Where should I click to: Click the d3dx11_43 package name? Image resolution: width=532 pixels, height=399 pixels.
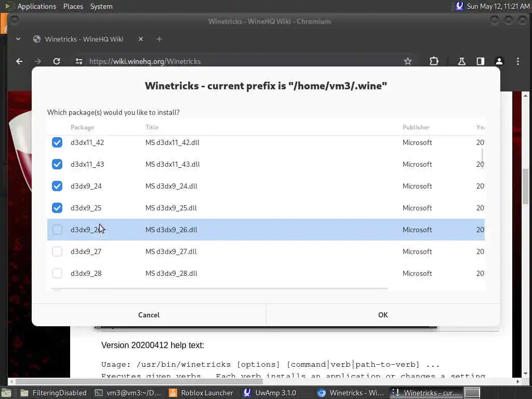(x=87, y=164)
